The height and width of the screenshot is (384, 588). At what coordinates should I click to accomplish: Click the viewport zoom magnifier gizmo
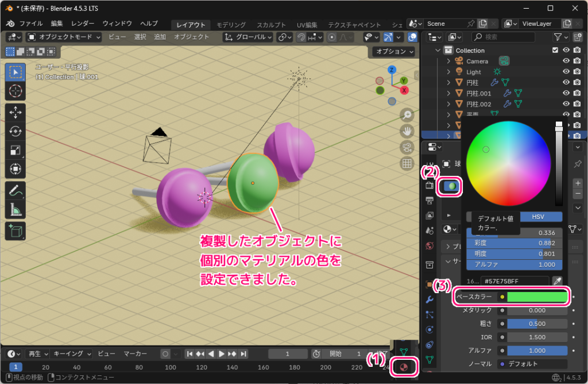point(407,115)
